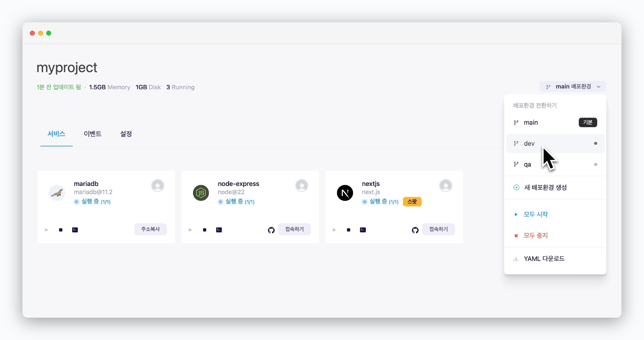644x340 pixels.
Task: Create a new environment via 새 배포환경 생성
Action: 545,187
